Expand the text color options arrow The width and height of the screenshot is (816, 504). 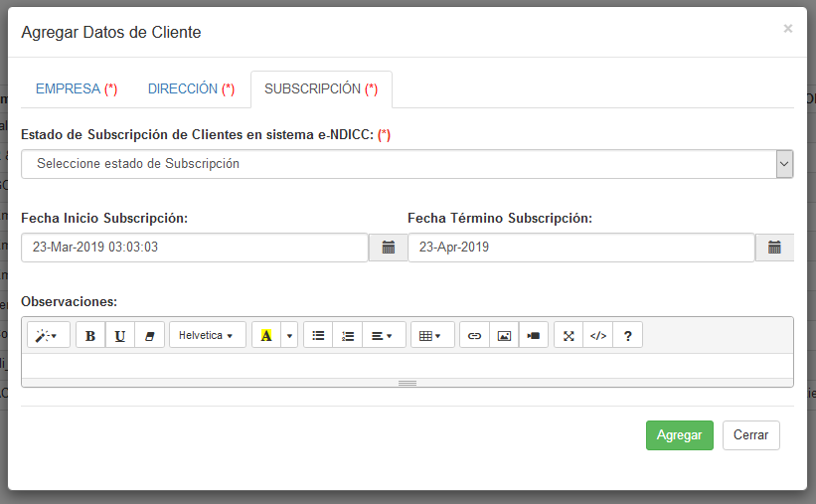(x=290, y=336)
